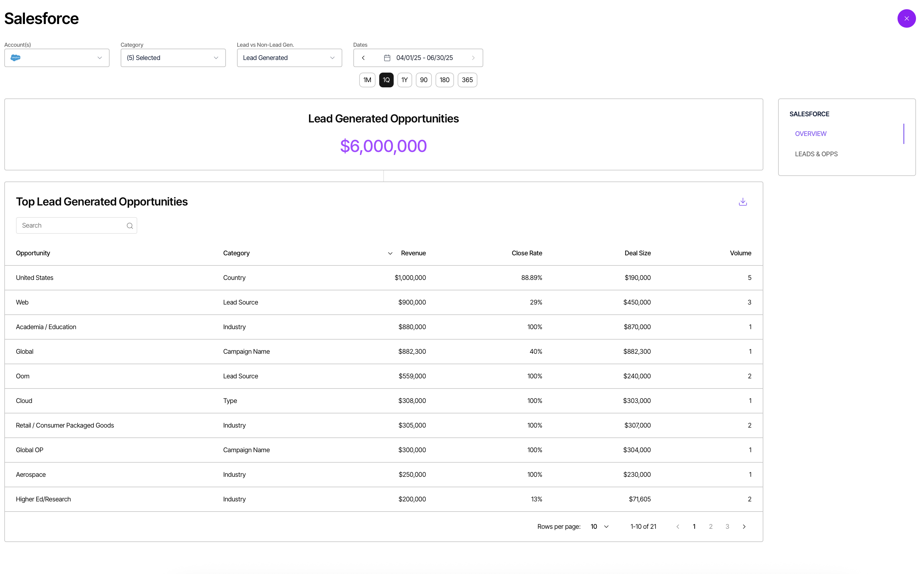Switch to the OVERVIEW section
The image size is (924, 574).
tap(810, 134)
